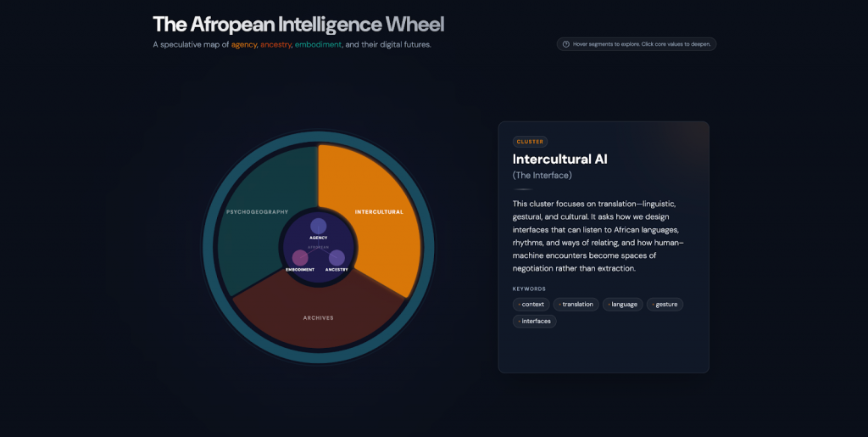Click the central Afropean label
The height and width of the screenshot is (437, 868).
[x=318, y=247]
